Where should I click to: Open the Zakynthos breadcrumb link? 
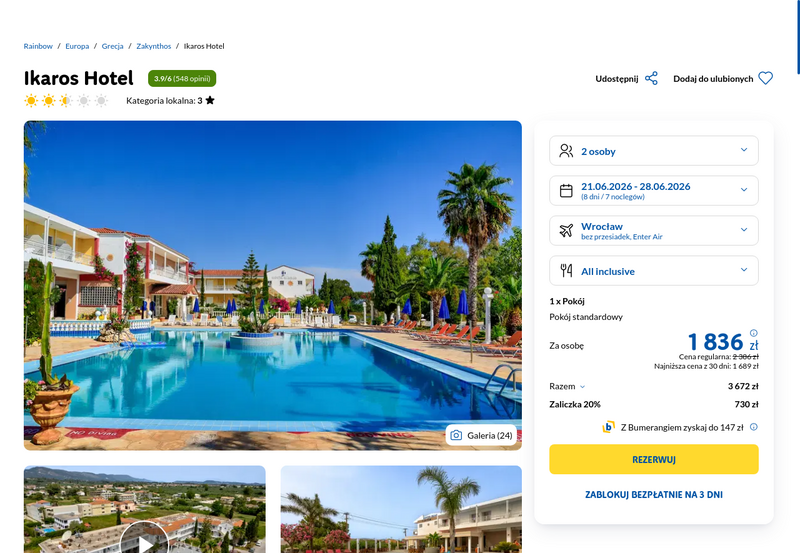(154, 46)
